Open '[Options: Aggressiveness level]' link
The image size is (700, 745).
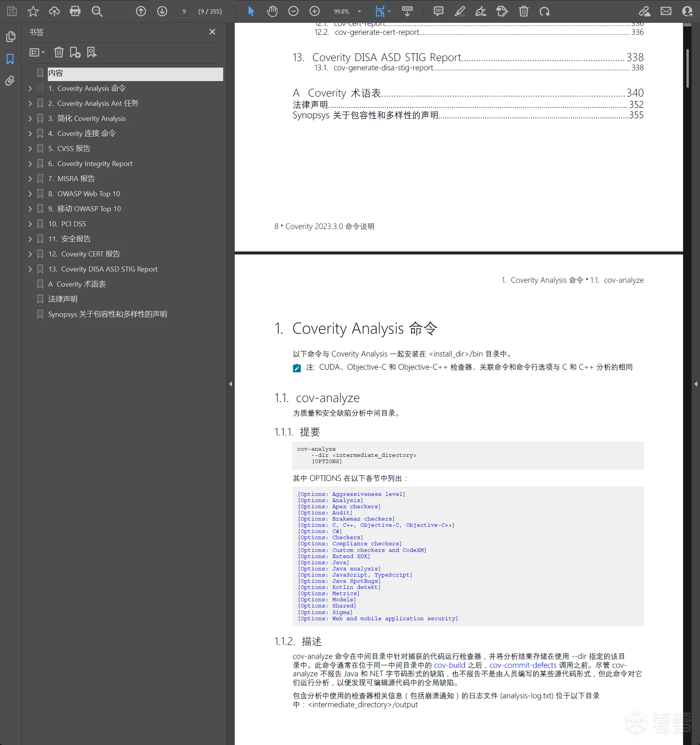(x=351, y=494)
